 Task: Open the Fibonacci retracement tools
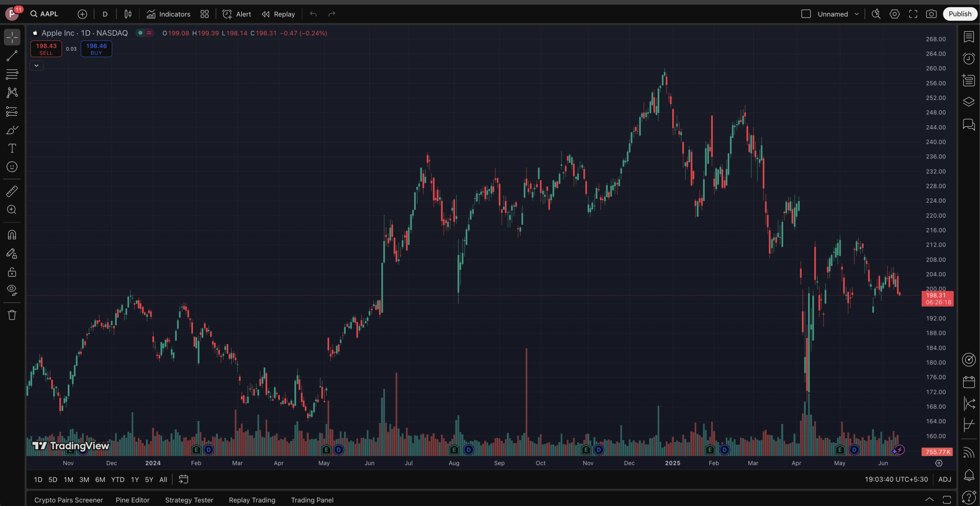point(12,74)
